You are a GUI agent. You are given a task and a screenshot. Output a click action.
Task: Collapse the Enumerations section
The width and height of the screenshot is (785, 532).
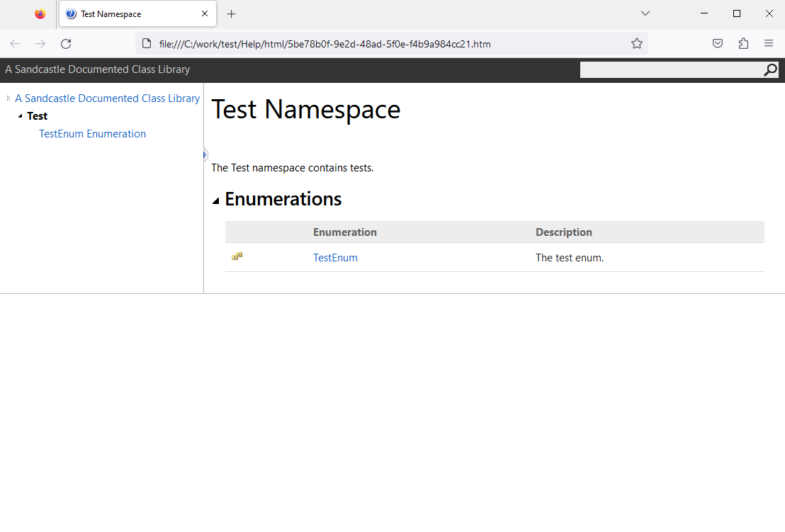point(216,200)
